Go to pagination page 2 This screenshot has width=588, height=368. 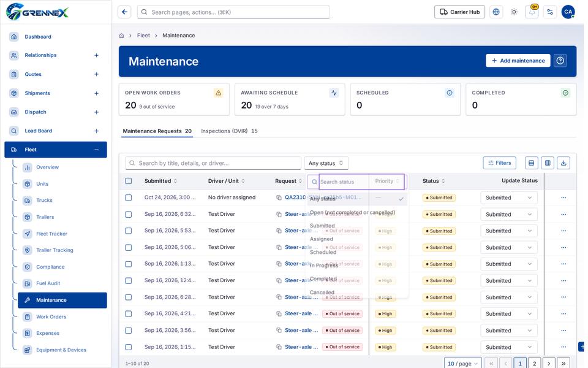(x=534, y=364)
